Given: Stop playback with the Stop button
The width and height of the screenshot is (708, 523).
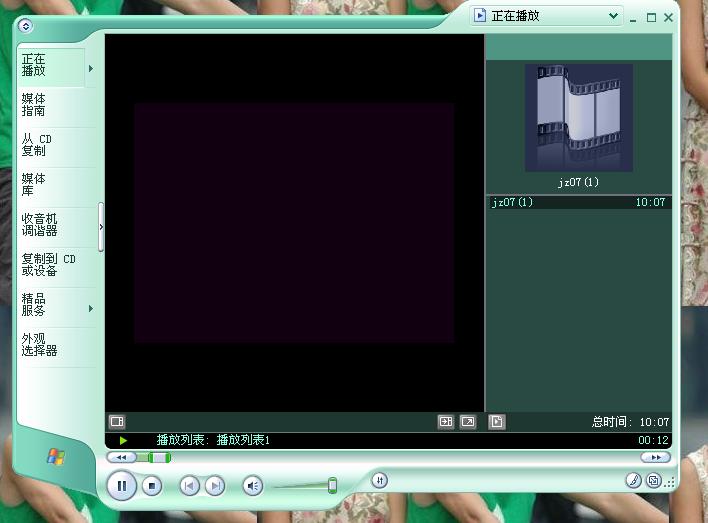Looking at the screenshot, I should tap(152, 486).
